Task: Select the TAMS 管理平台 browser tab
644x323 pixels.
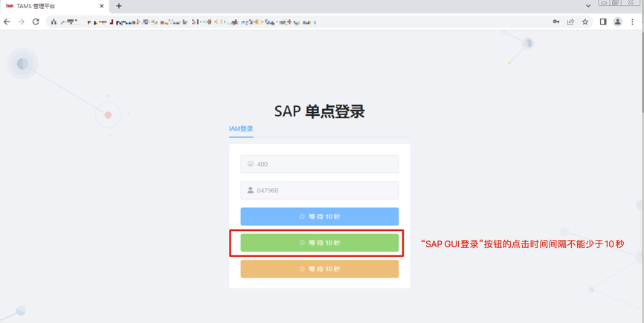Action: click(x=54, y=6)
